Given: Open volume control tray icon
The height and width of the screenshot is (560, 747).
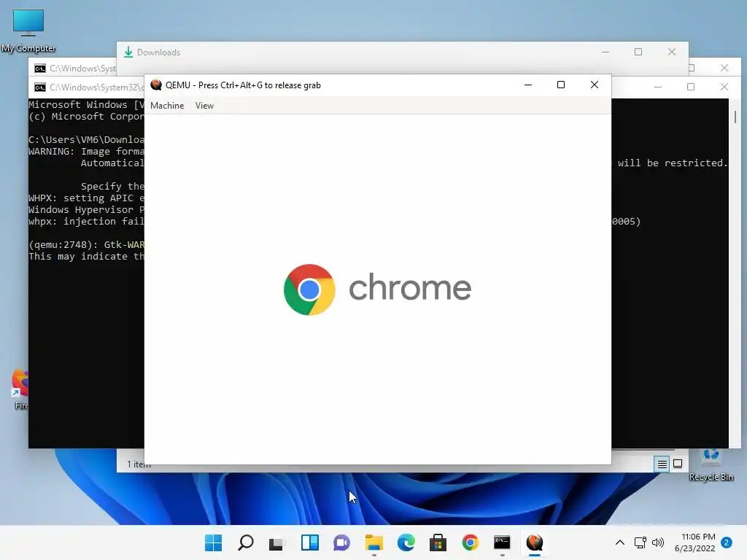Looking at the screenshot, I should coord(658,542).
